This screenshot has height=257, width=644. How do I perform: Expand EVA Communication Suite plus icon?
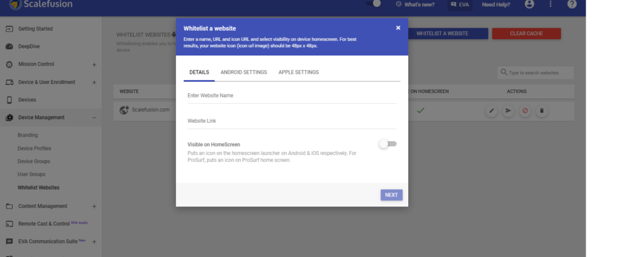pyautogui.click(x=94, y=242)
